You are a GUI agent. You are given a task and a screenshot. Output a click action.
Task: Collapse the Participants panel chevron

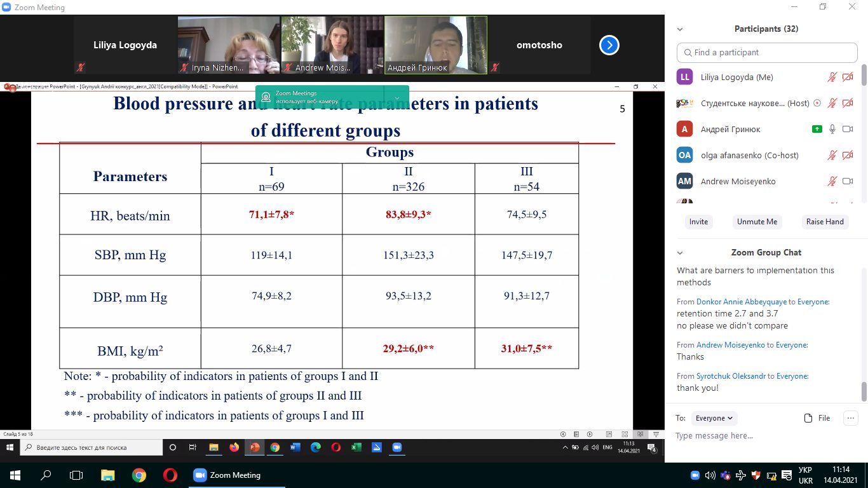[680, 29]
